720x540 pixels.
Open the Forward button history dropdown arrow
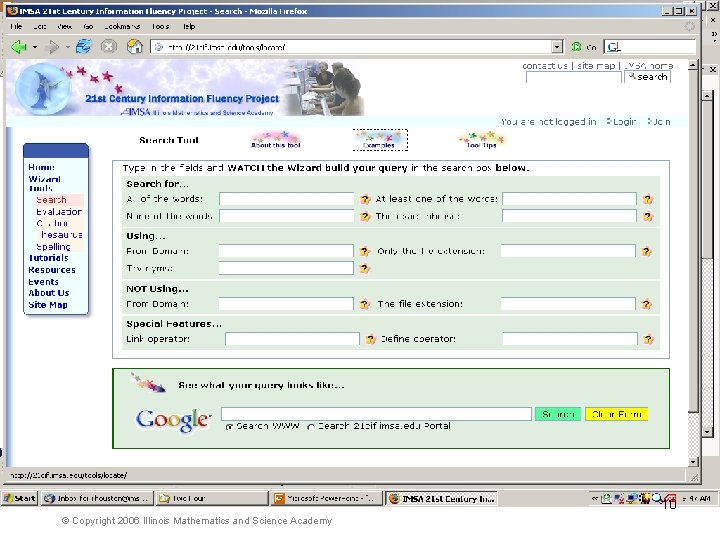coord(68,47)
